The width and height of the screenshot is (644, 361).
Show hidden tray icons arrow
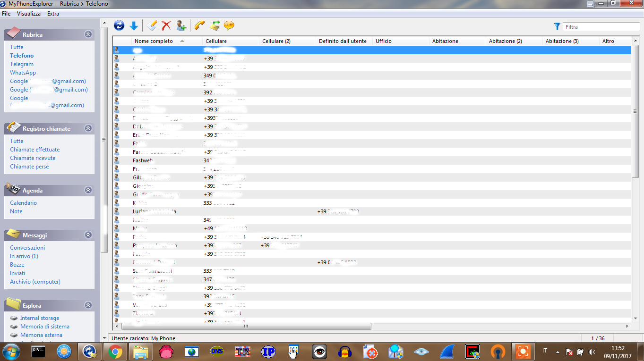click(x=558, y=352)
